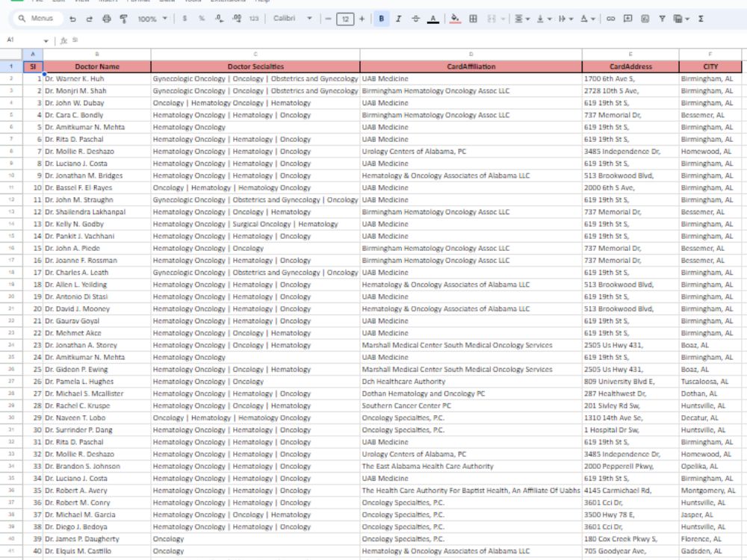Click the Merge cells icon
Image resolution: width=747 pixels, height=560 pixels.
(492, 19)
